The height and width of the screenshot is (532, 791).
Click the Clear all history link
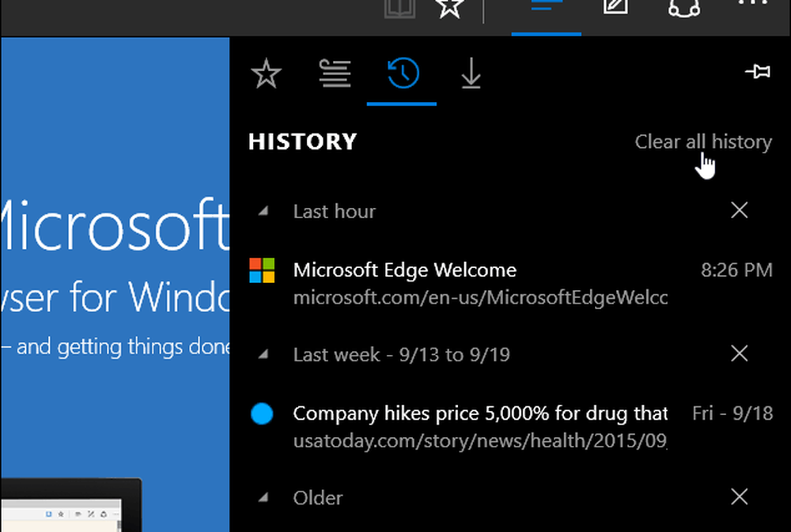click(702, 142)
